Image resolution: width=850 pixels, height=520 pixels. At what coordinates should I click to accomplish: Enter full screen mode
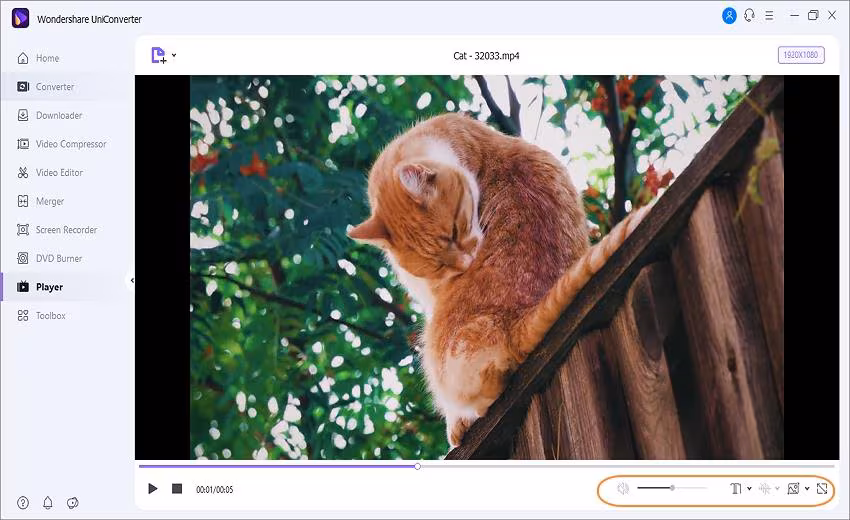tap(822, 489)
